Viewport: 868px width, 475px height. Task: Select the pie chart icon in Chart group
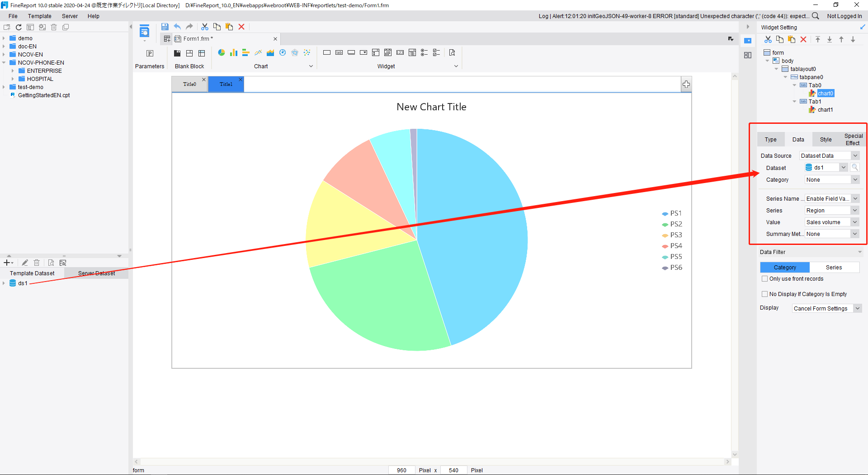[222, 53]
